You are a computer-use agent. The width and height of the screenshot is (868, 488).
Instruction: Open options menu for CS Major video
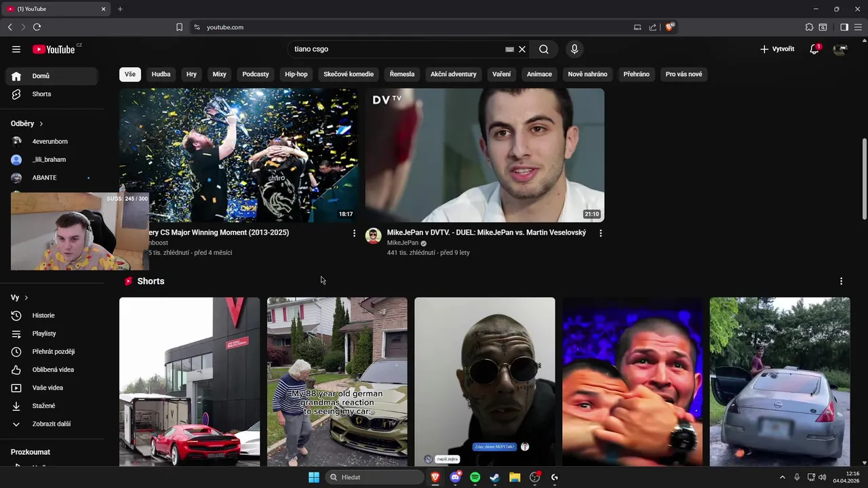pyautogui.click(x=354, y=233)
